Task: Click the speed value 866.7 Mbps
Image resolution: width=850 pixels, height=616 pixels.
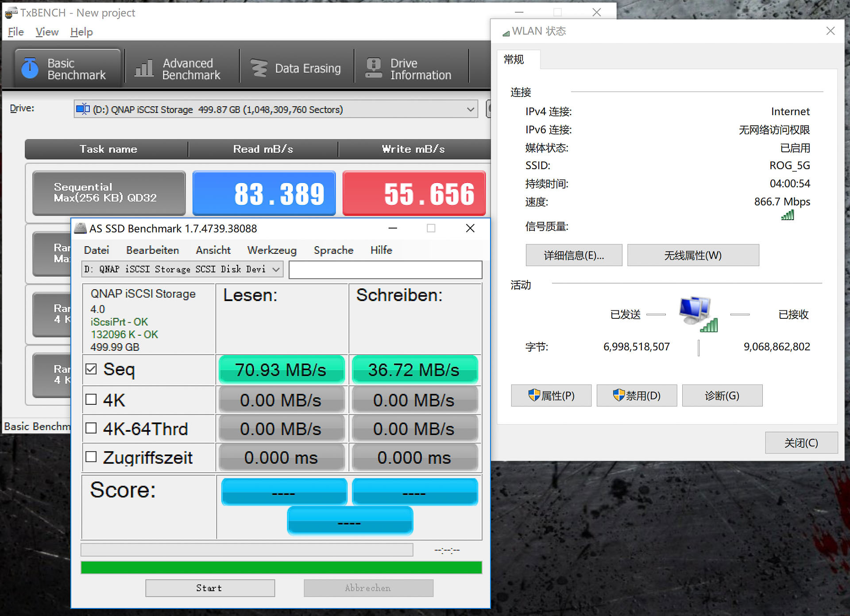Action: (782, 202)
